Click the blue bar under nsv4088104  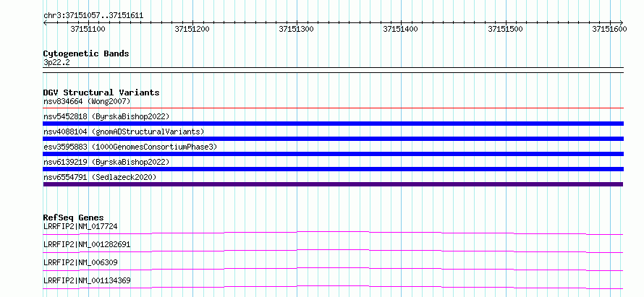point(334,139)
